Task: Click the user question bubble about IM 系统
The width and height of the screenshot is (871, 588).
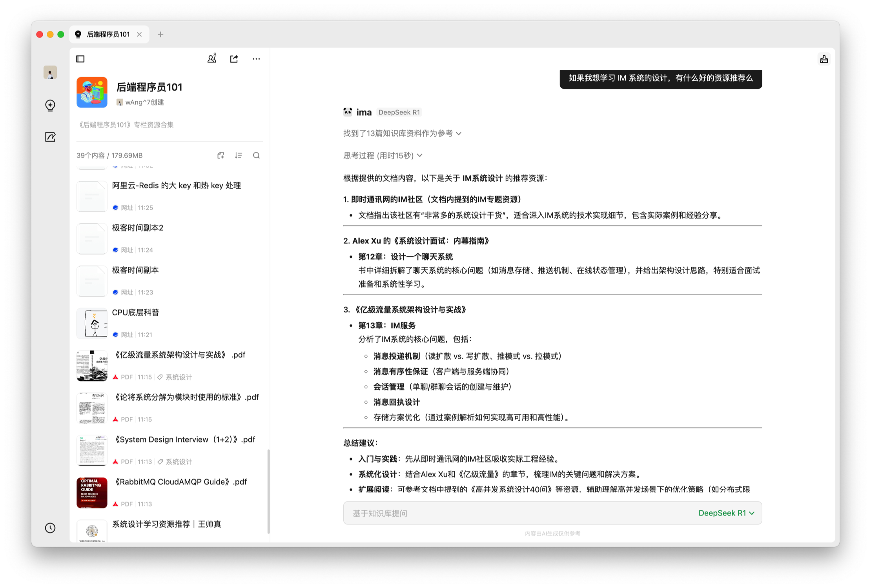Action: click(661, 78)
